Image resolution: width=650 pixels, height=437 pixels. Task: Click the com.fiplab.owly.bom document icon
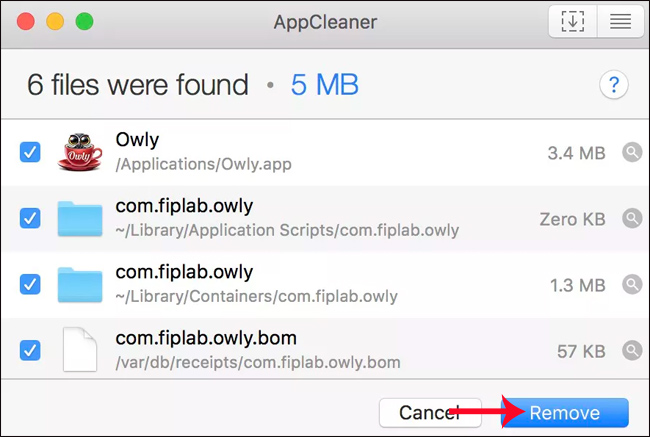tap(81, 351)
